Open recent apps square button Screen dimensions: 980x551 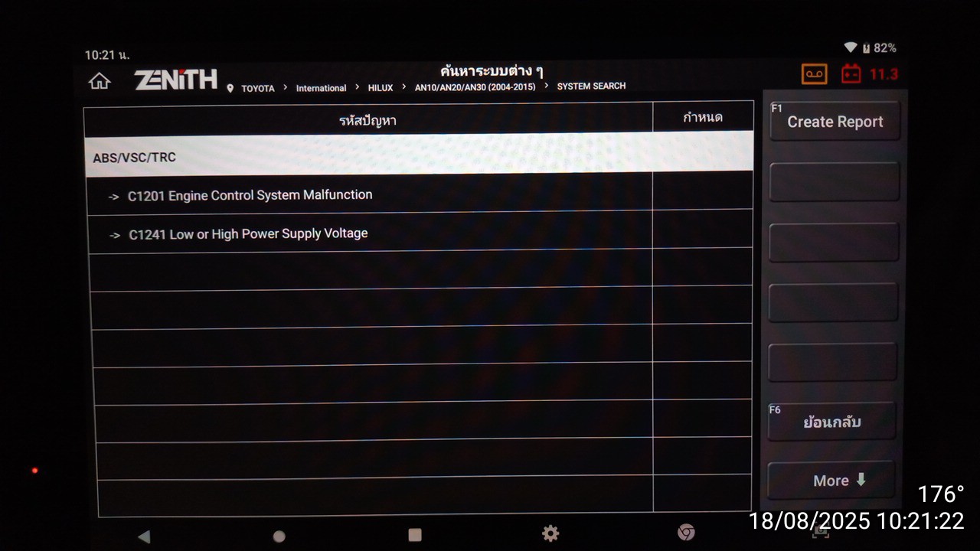pos(415,535)
